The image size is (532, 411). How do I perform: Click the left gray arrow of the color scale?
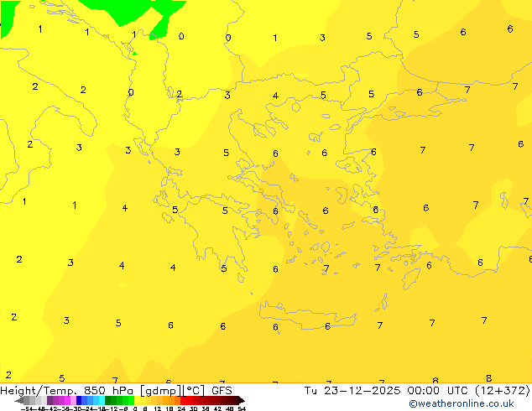tap(19, 400)
